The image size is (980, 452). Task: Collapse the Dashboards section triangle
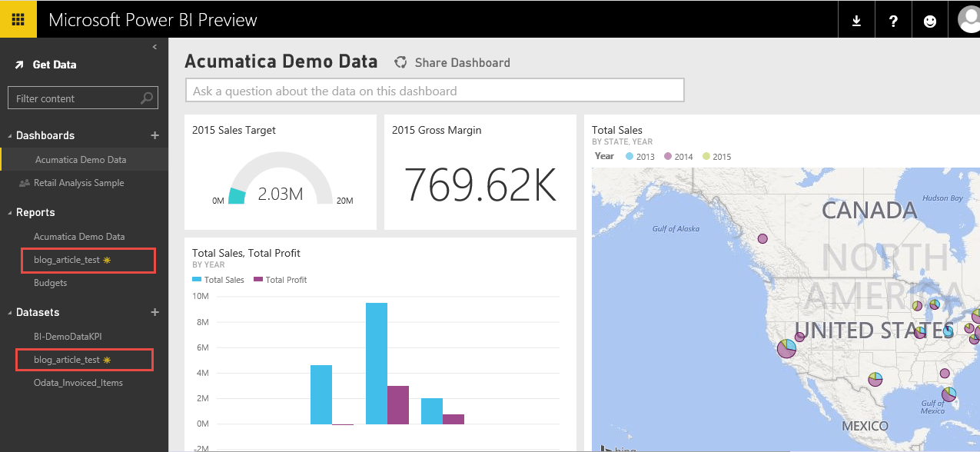point(10,136)
